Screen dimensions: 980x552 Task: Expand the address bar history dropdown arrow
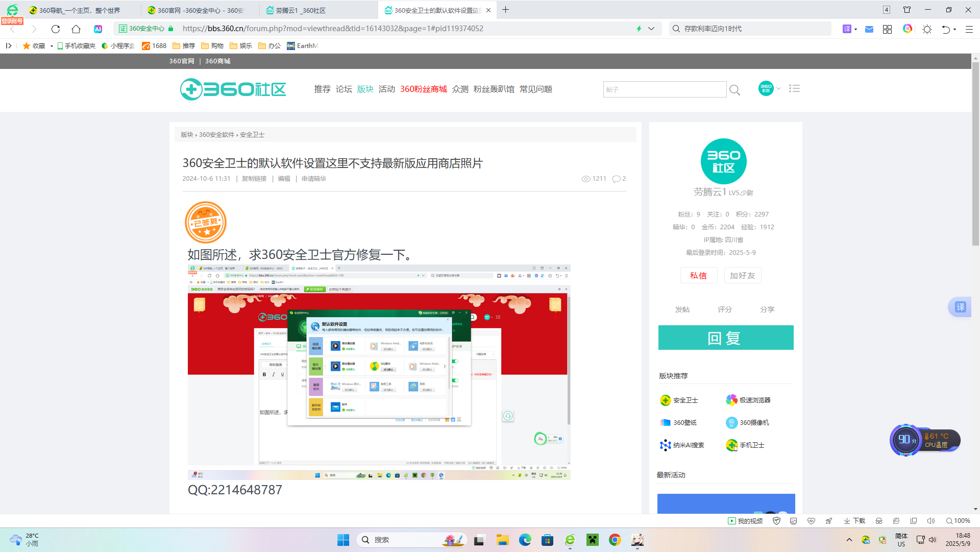[651, 29]
